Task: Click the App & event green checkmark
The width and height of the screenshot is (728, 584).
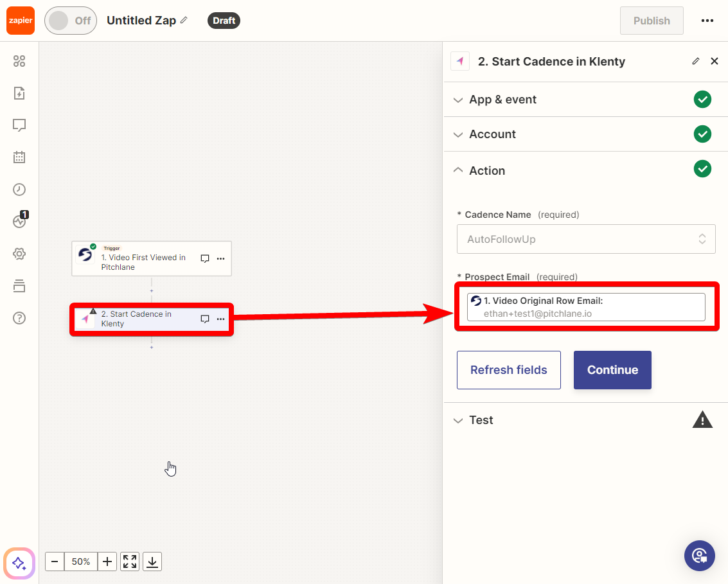Action: pos(702,100)
